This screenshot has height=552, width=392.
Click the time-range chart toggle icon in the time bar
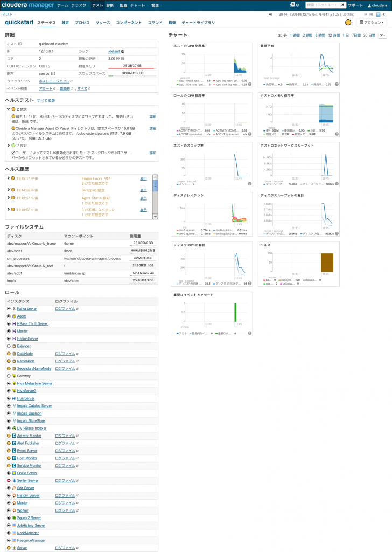[x=379, y=15]
